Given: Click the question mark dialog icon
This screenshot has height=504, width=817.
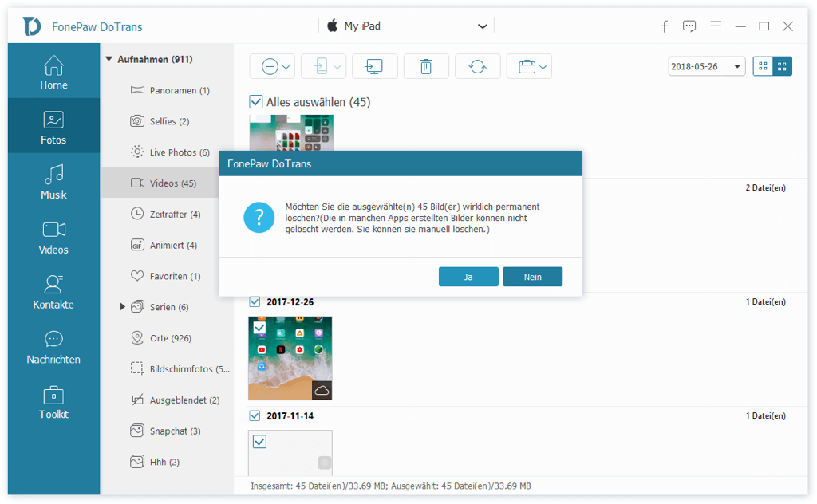Looking at the screenshot, I should (259, 217).
